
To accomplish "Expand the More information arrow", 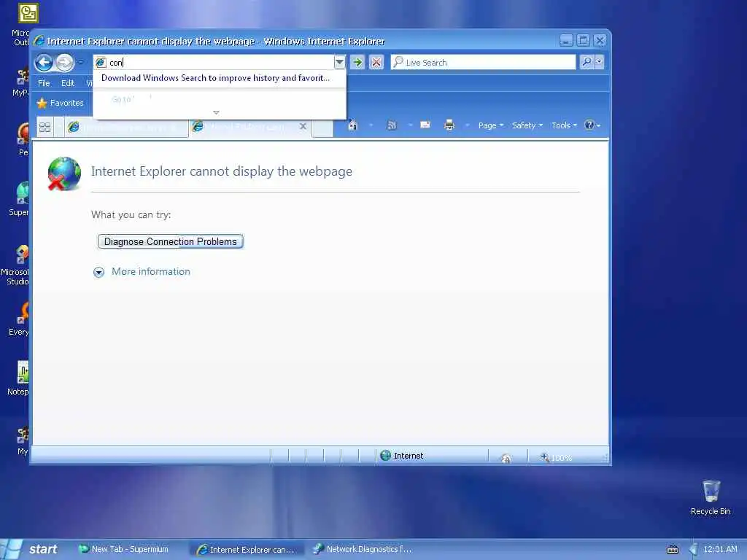I will click(x=98, y=272).
